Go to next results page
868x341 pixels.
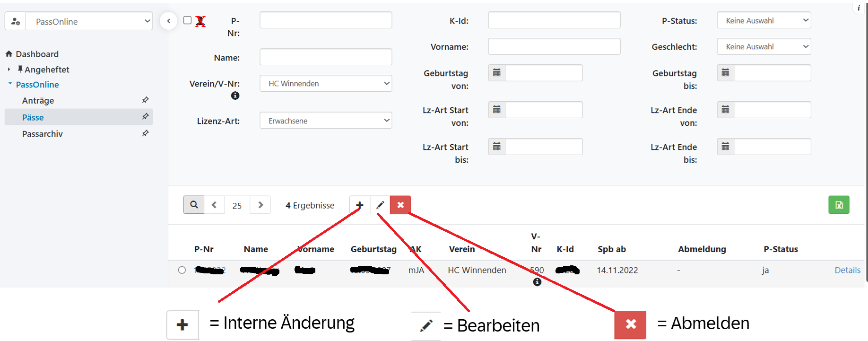[x=260, y=205]
